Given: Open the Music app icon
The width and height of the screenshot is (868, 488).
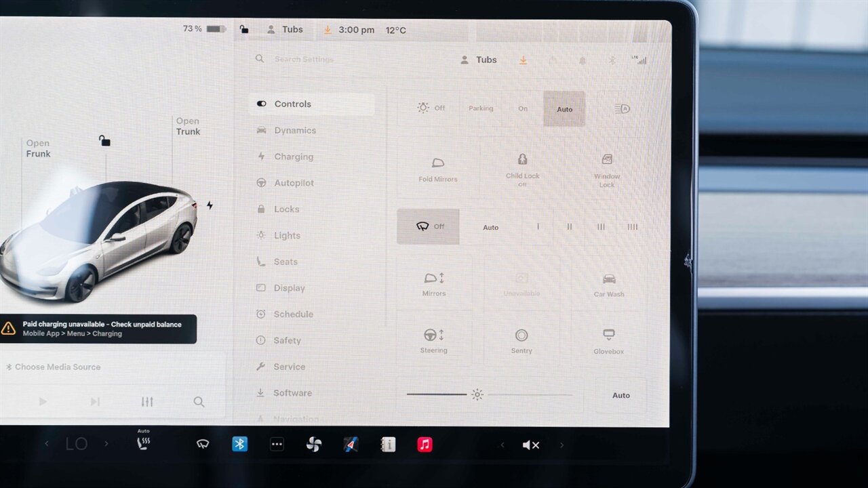Looking at the screenshot, I should tap(425, 445).
